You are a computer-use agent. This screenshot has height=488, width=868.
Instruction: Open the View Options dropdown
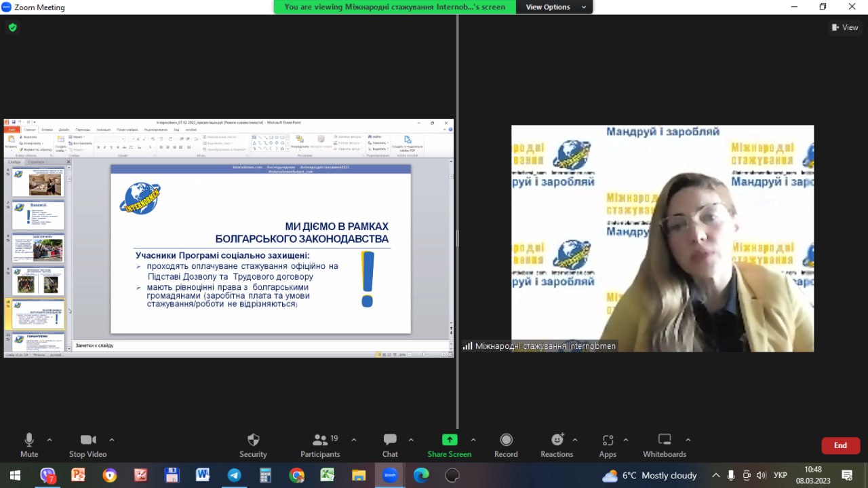[x=553, y=7]
